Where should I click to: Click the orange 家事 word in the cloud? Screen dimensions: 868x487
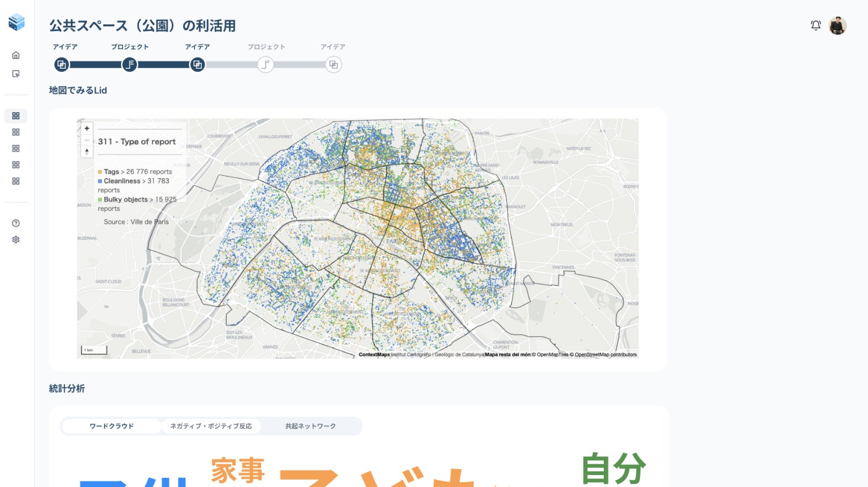[238, 470]
